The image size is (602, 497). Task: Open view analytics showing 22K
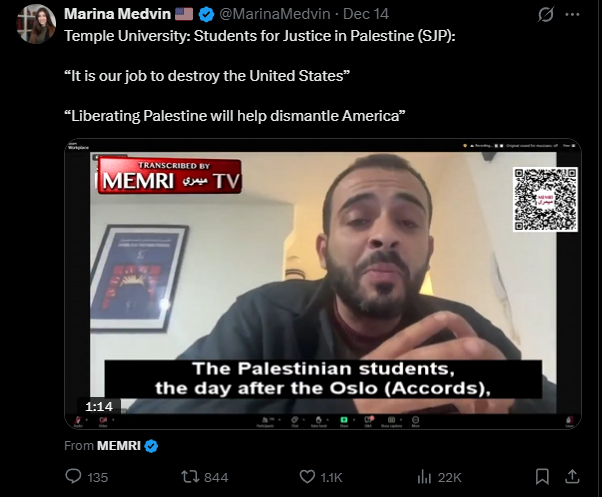pyautogui.click(x=424, y=477)
